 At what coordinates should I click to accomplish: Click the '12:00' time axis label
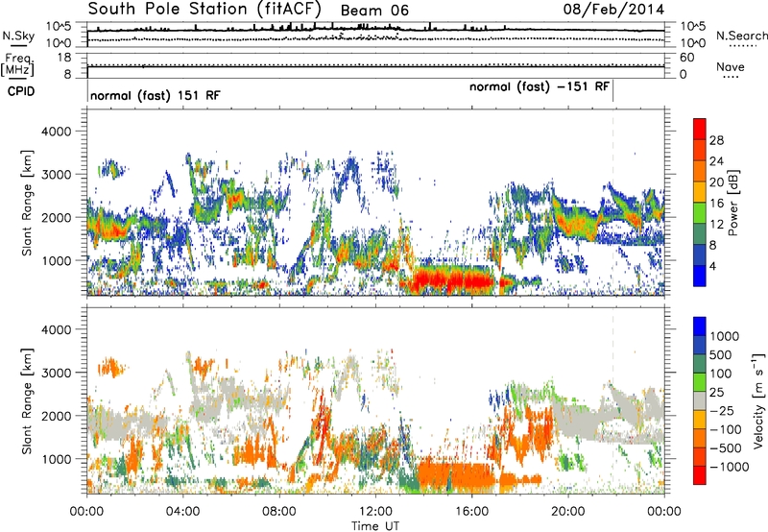point(375,512)
